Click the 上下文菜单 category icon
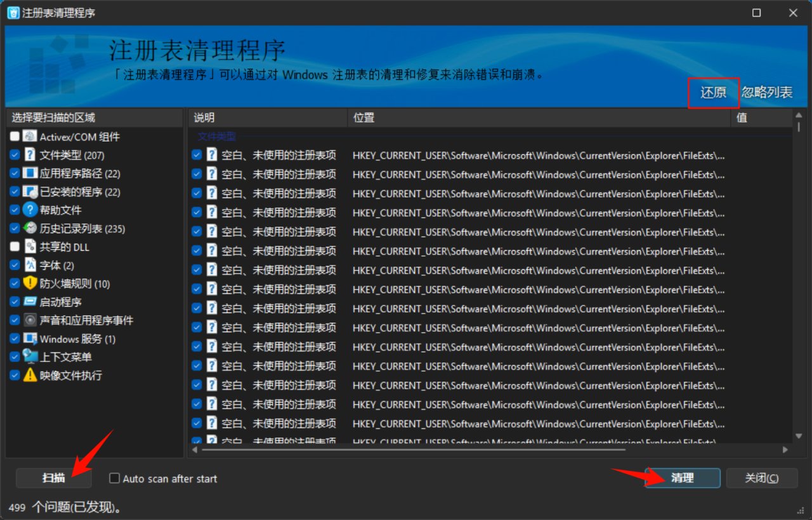Screen dimensions: 812x520 click(30, 357)
